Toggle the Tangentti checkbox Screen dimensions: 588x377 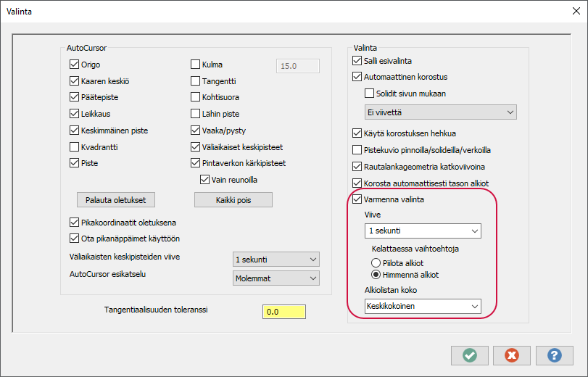[196, 81]
